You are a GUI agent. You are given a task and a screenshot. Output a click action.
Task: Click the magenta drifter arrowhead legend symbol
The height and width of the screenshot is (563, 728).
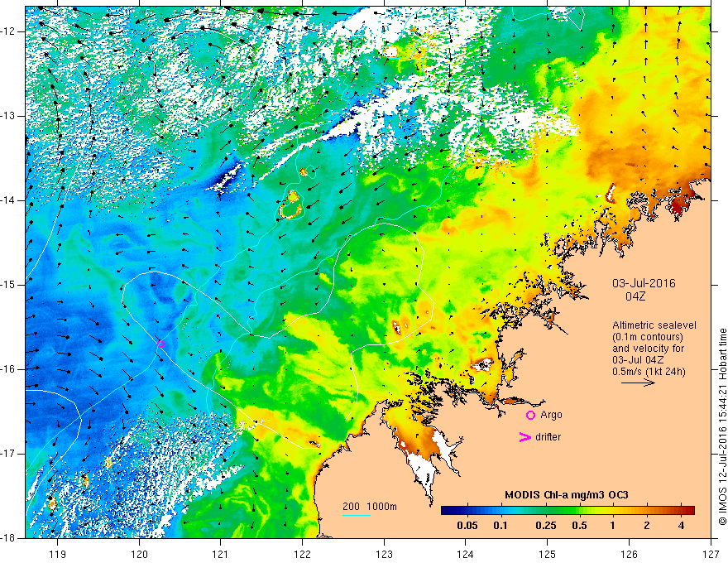click(x=524, y=437)
